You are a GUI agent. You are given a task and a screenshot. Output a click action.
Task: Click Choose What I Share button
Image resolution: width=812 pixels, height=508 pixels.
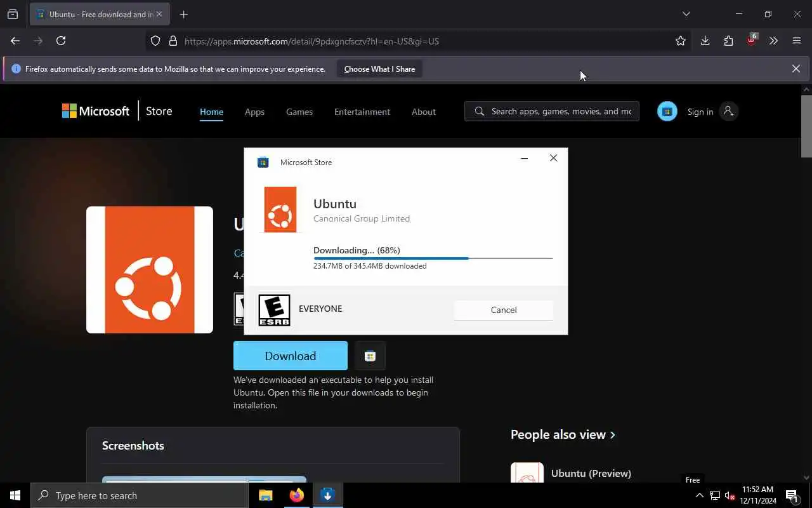[379, 69]
